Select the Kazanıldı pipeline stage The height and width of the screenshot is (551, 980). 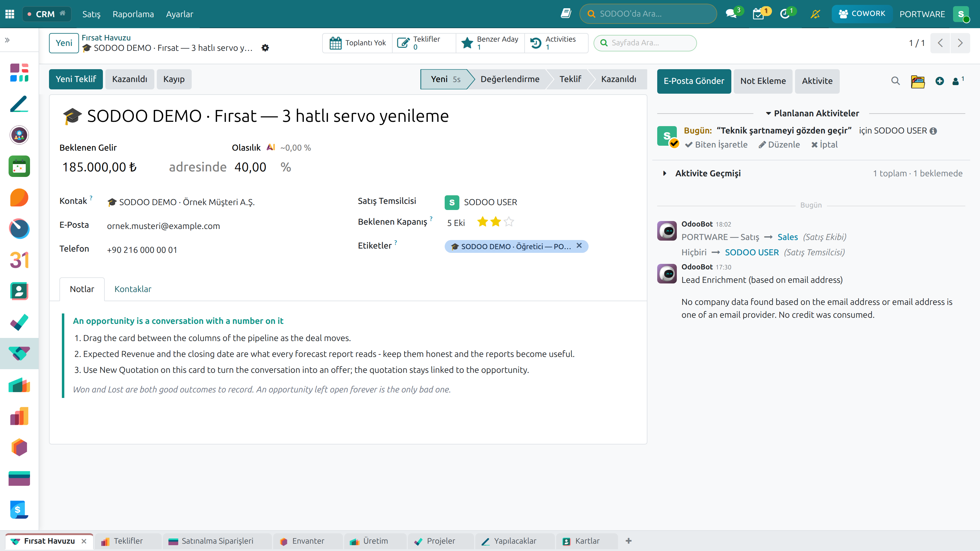[x=619, y=79]
